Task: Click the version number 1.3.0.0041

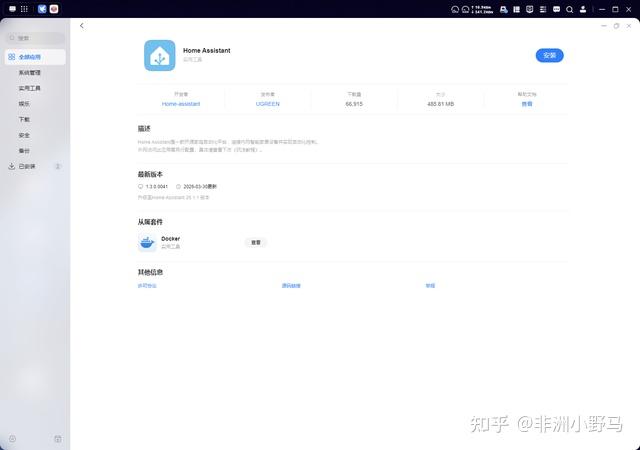Action: coord(157,187)
